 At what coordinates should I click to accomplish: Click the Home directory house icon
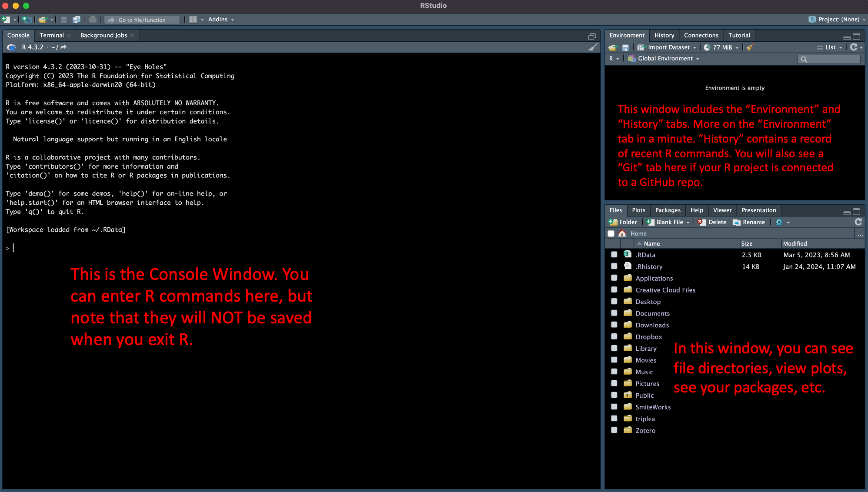click(x=622, y=233)
